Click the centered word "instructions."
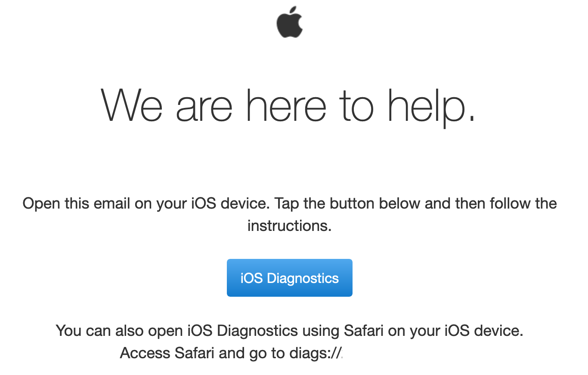This screenshot has height=375, width=588. [290, 225]
